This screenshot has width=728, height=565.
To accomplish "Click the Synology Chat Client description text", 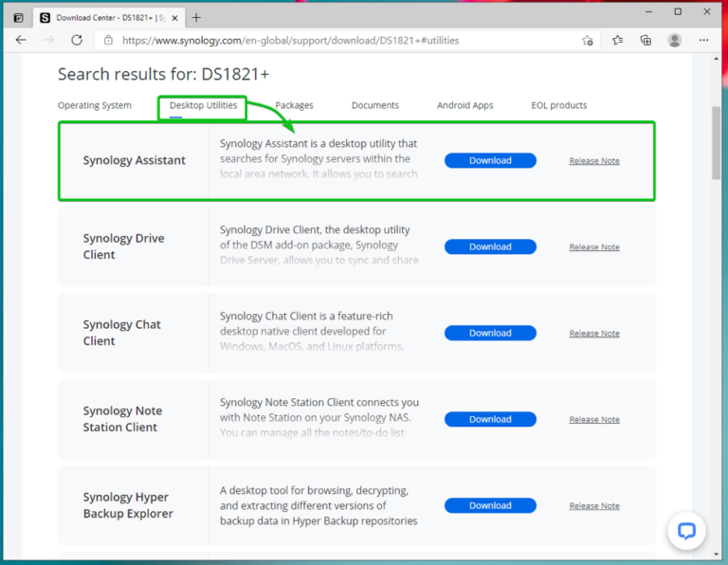I will (x=312, y=332).
